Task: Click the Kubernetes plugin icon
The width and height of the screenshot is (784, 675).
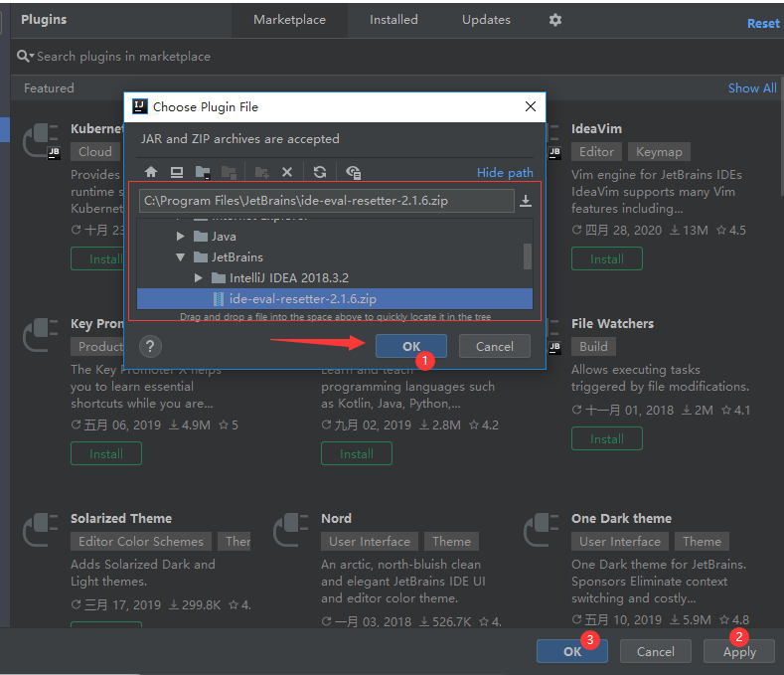Action: pyautogui.click(x=41, y=140)
